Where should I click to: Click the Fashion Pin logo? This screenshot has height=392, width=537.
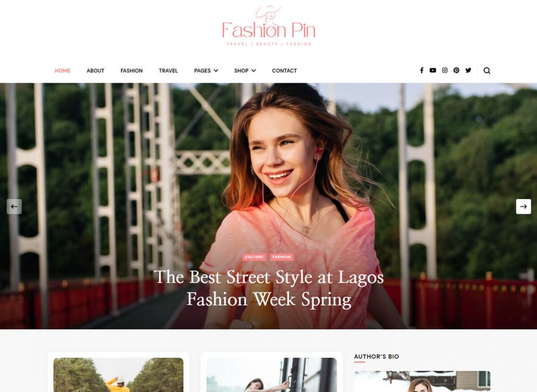pos(269,26)
